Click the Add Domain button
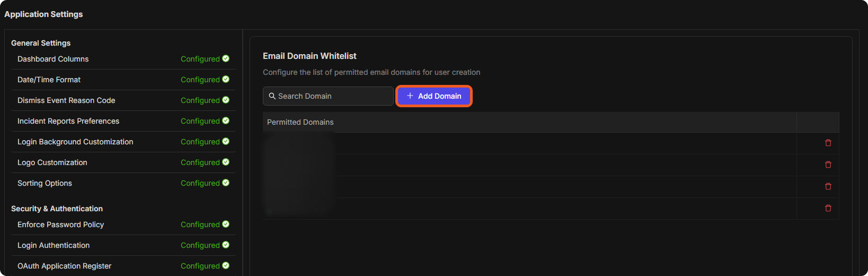Viewport: 868px width, 276px height. (x=434, y=96)
